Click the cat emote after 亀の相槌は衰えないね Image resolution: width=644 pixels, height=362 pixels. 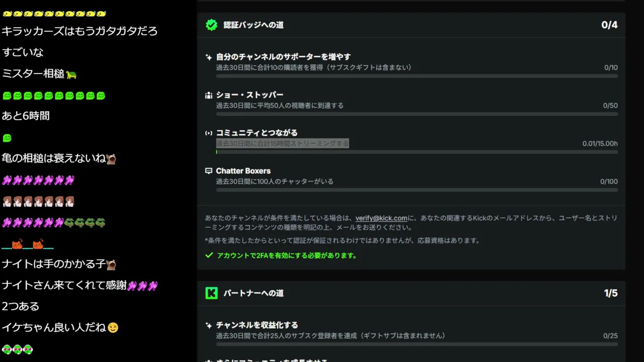pyautogui.click(x=111, y=159)
